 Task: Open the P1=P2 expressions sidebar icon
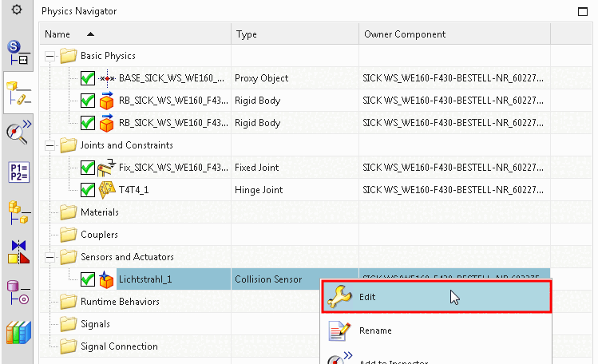[x=17, y=172]
